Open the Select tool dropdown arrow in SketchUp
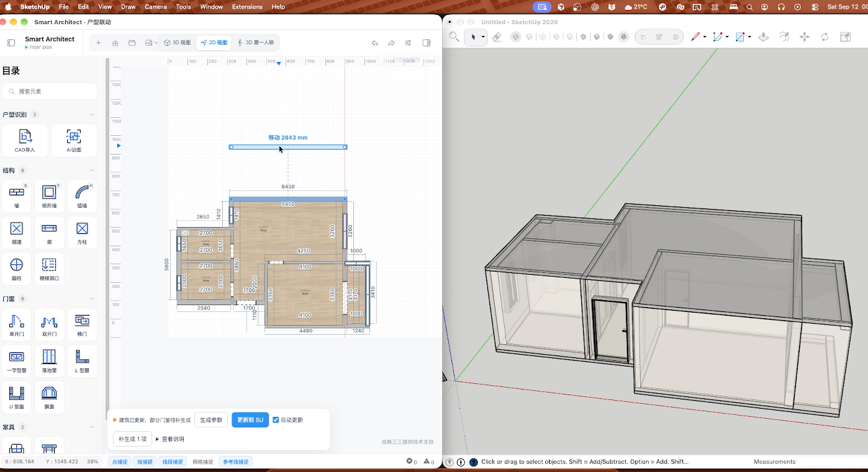This screenshot has width=868, height=472. click(482, 37)
